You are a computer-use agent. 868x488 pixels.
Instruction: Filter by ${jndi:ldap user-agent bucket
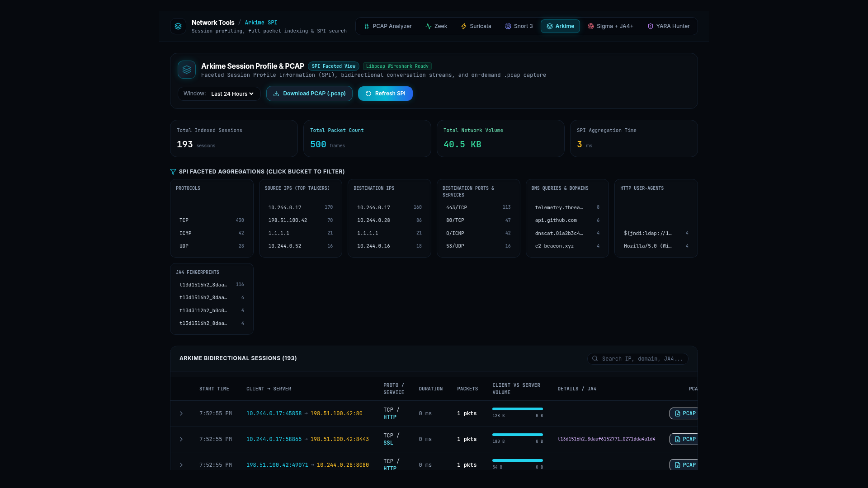tap(656, 233)
